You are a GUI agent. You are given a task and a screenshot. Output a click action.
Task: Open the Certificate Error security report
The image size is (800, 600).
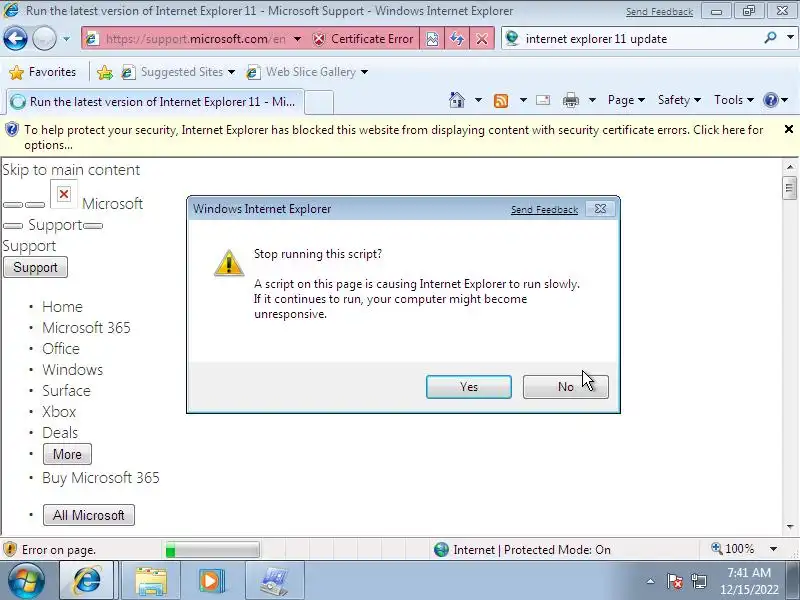[x=363, y=39]
